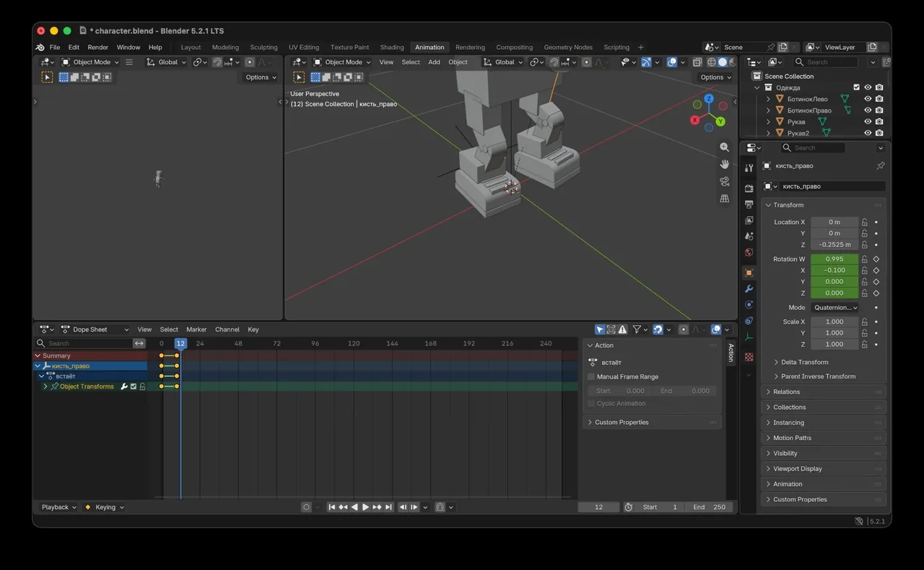This screenshot has height=570, width=924.
Task: Pin the кисть_право properties panel
Action: tap(880, 166)
